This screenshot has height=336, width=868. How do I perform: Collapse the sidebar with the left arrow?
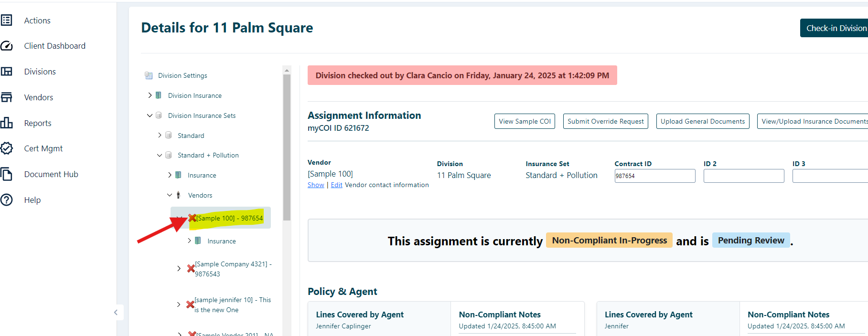tap(116, 313)
